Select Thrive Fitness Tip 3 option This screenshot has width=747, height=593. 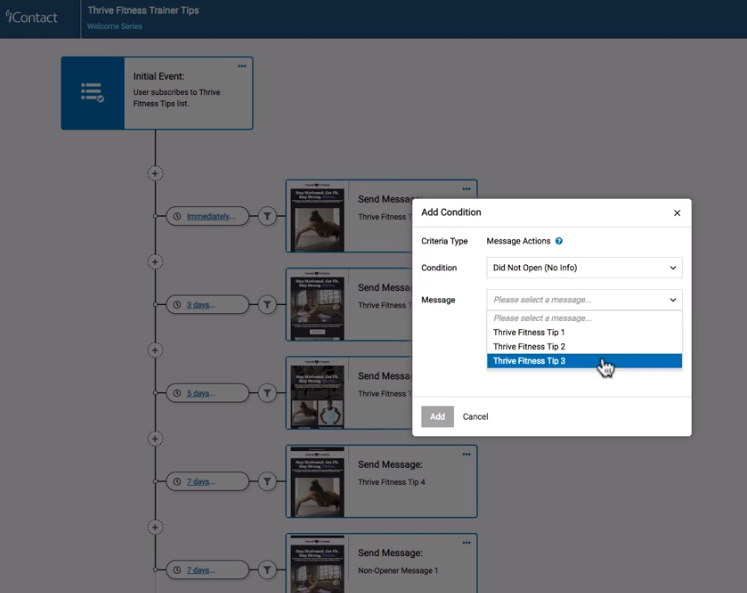tap(584, 361)
